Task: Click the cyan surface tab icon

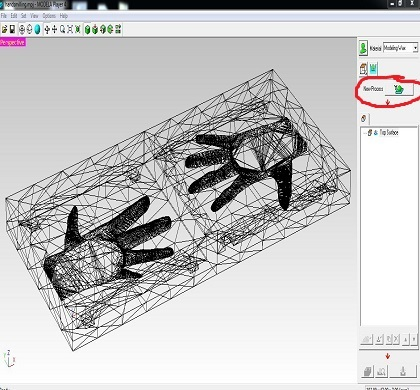Action: click(x=373, y=69)
